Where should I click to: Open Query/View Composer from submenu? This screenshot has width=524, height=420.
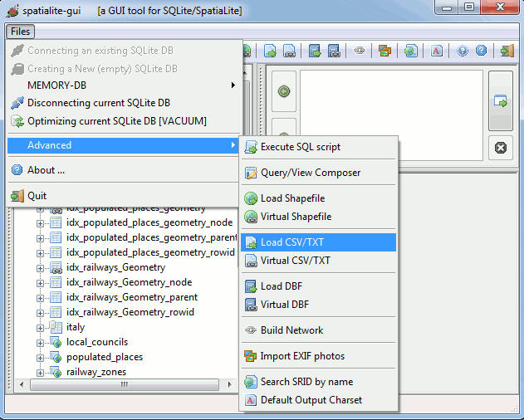coord(319,173)
